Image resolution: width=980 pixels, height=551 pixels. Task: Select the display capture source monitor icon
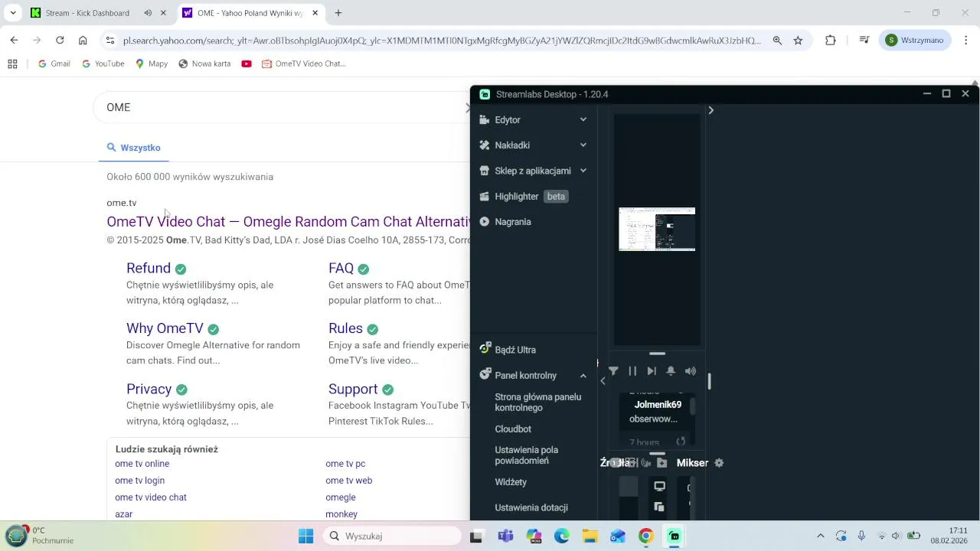click(659, 487)
